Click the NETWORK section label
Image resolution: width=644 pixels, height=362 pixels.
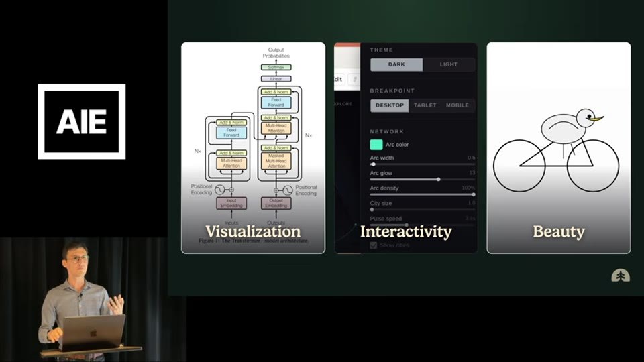point(387,132)
